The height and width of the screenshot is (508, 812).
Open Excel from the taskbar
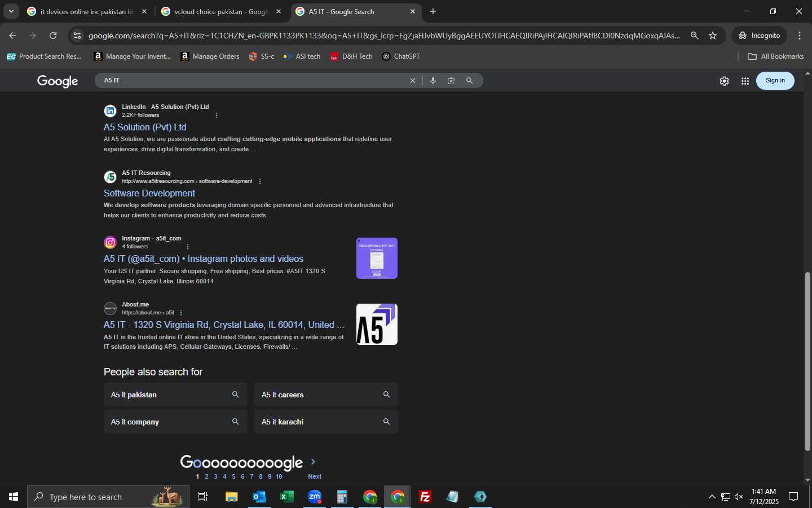pos(287,497)
